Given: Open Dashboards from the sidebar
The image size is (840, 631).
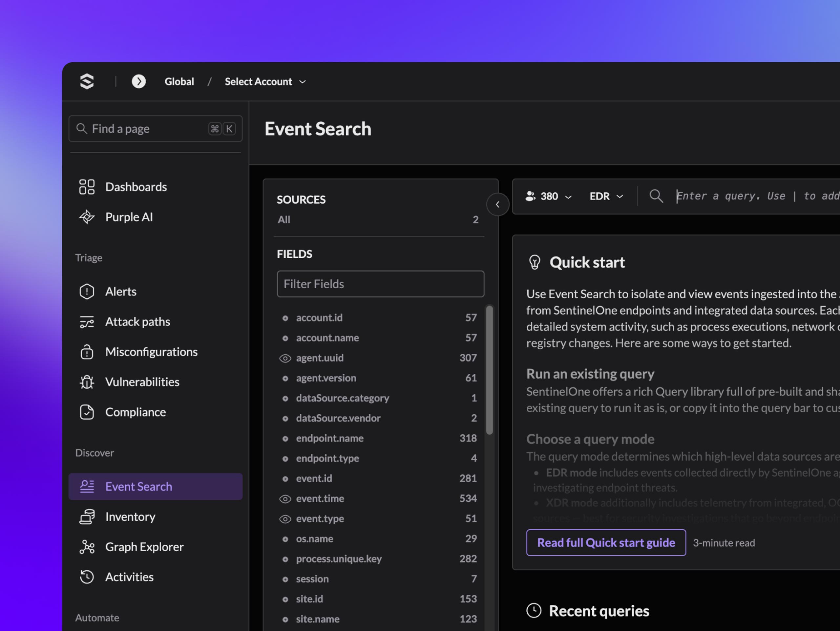Looking at the screenshot, I should [155, 187].
